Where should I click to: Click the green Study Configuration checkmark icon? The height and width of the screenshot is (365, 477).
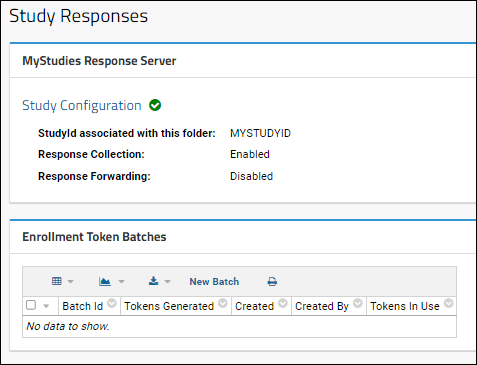pos(155,105)
